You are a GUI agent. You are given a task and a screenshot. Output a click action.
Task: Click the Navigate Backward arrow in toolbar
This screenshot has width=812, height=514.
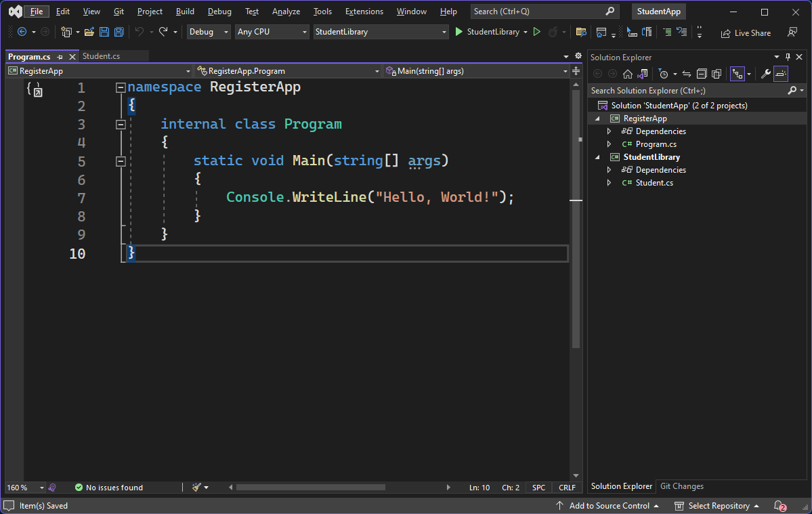point(22,32)
